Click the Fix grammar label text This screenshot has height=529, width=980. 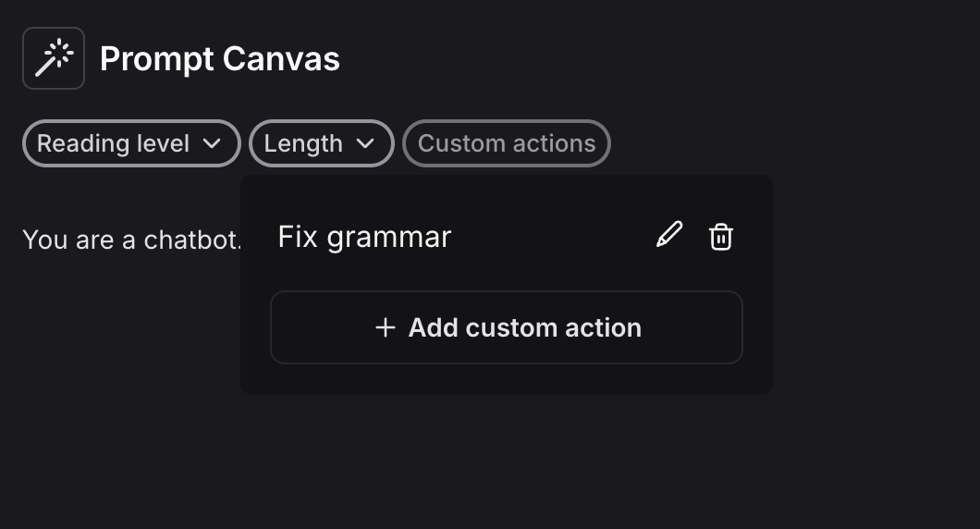click(364, 237)
